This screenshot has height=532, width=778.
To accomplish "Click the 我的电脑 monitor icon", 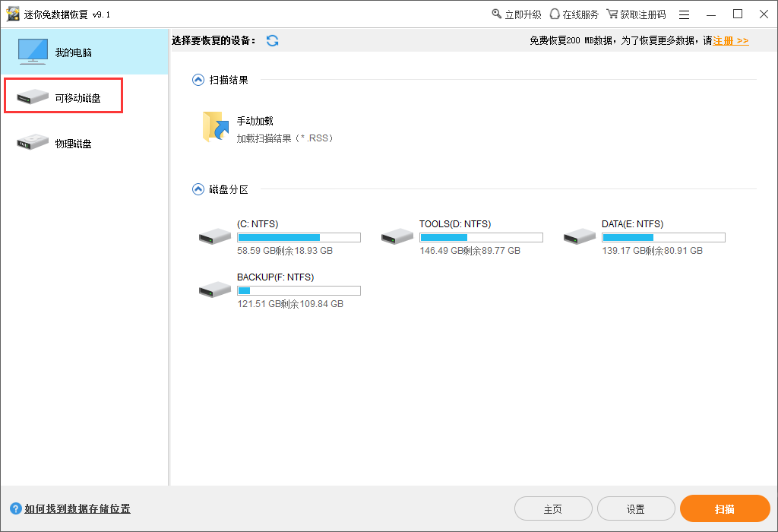I will click(x=33, y=52).
